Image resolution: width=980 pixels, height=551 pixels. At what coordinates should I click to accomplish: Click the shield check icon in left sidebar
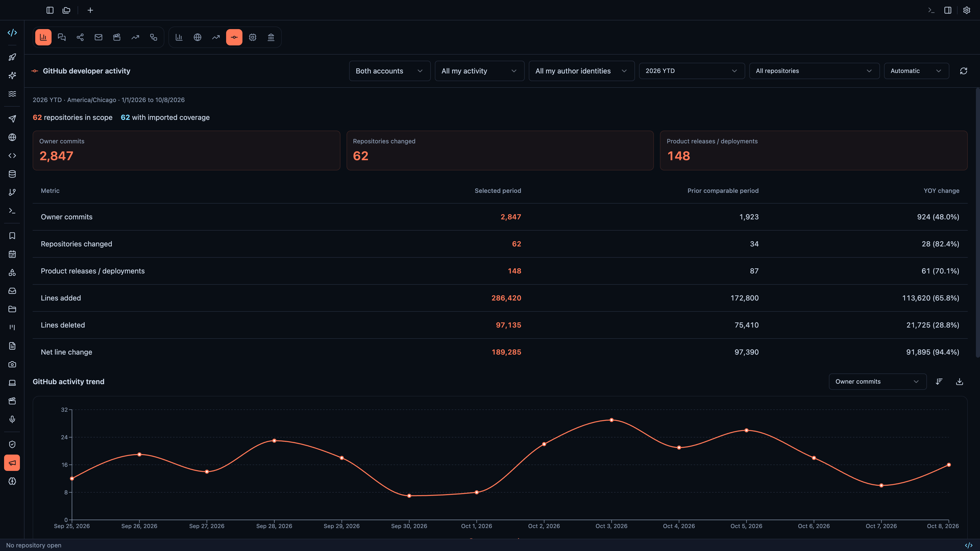12,445
